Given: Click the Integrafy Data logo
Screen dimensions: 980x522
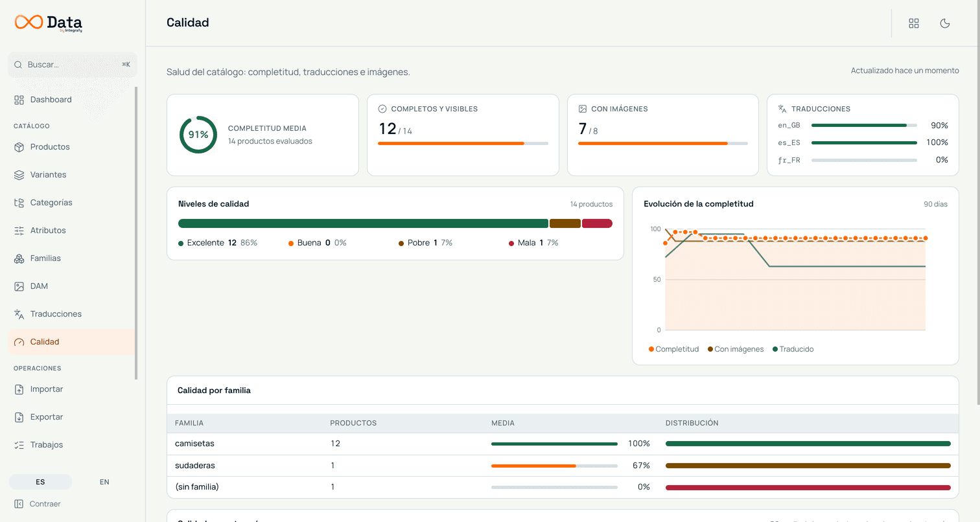Looking at the screenshot, I should [49, 23].
